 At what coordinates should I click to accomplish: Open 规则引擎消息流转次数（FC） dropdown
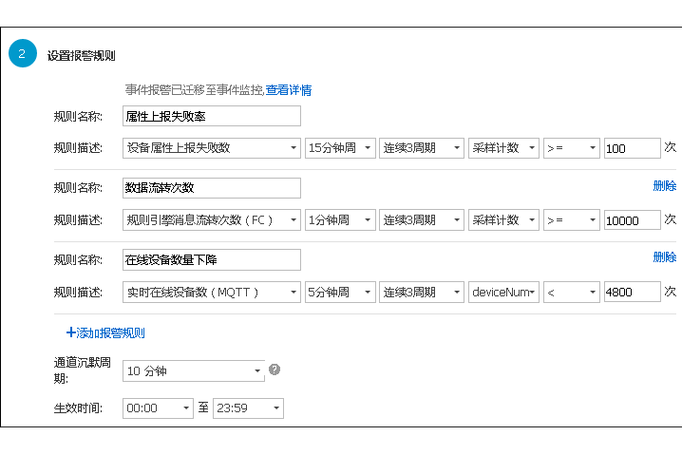(x=211, y=220)
